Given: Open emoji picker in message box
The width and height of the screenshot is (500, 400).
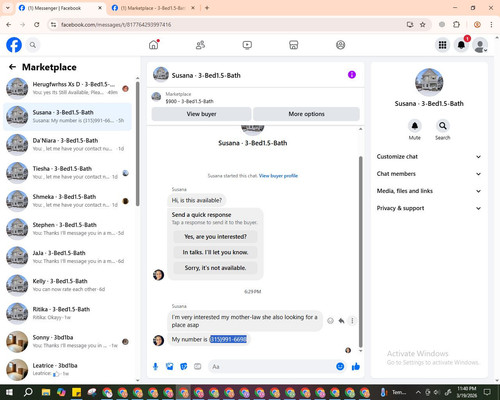Looking at the screenshot, I should point(340,366).
